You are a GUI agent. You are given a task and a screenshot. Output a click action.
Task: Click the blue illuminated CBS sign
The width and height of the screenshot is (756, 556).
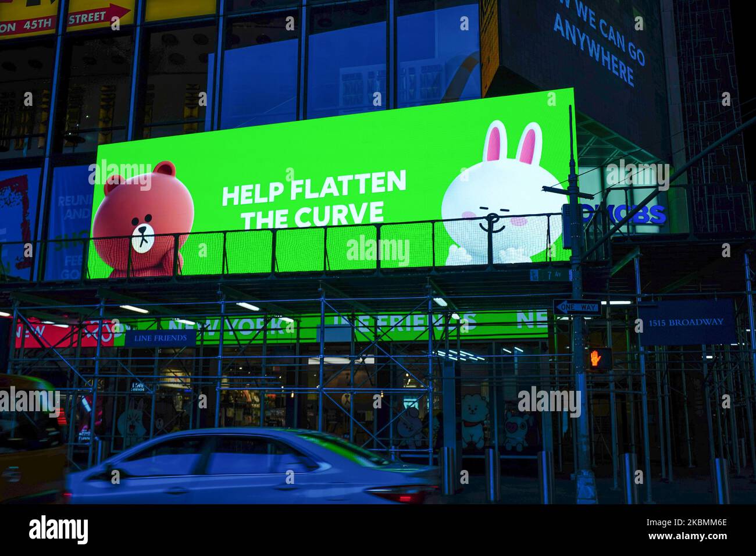point(624,214)
